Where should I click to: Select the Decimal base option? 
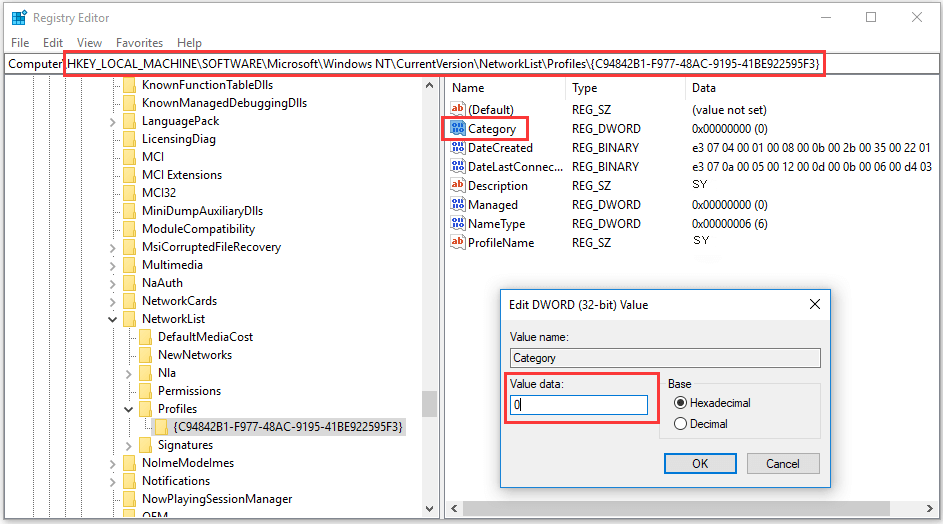coord(680,424)
